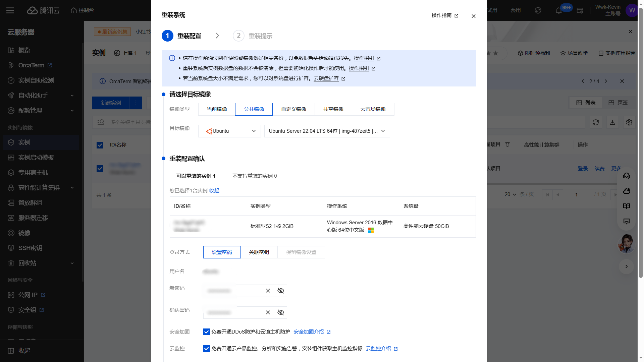
Task: Open the 安全加固介绍 link
Action: [x=312, y=332]
